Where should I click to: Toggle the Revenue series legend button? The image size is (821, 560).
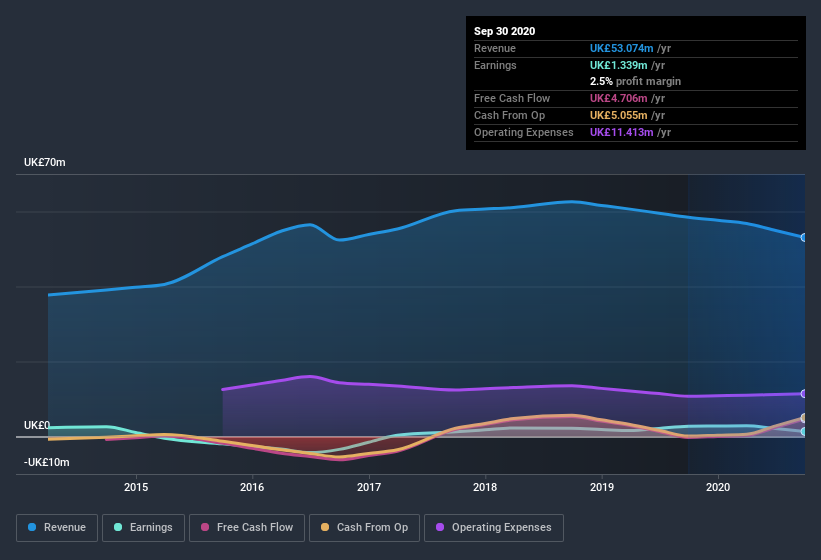[57, 528]
